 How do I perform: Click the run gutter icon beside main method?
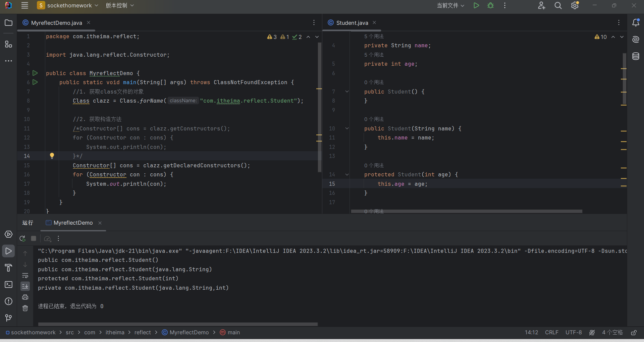click(35, 82)
